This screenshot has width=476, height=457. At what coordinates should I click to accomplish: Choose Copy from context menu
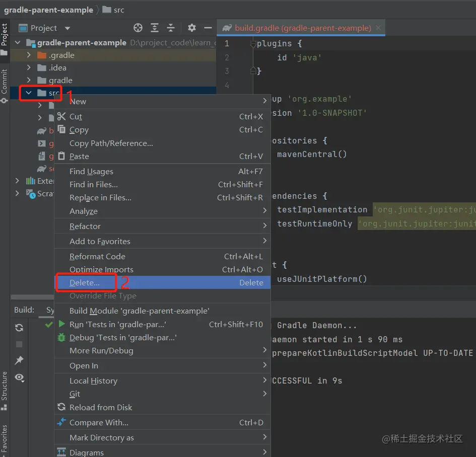[x=162, y=130]
